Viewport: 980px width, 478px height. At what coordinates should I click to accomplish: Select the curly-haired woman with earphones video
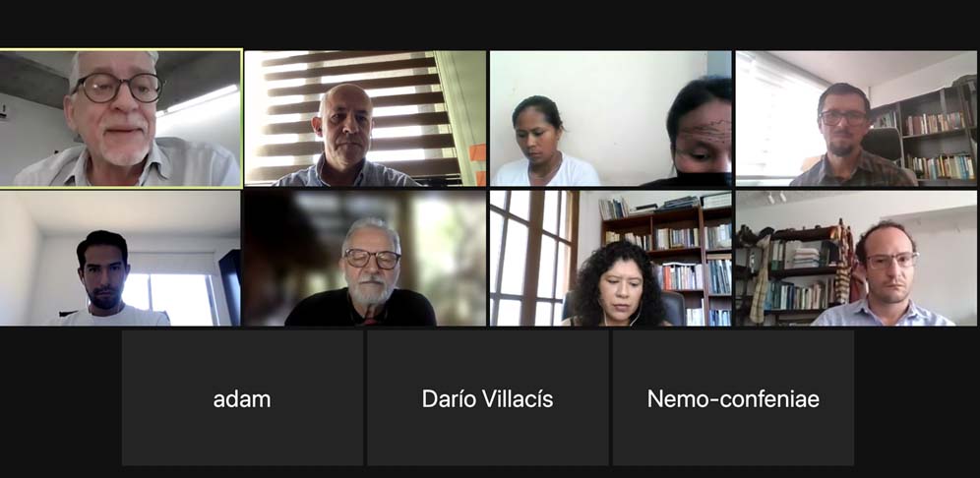click(611, 258)
